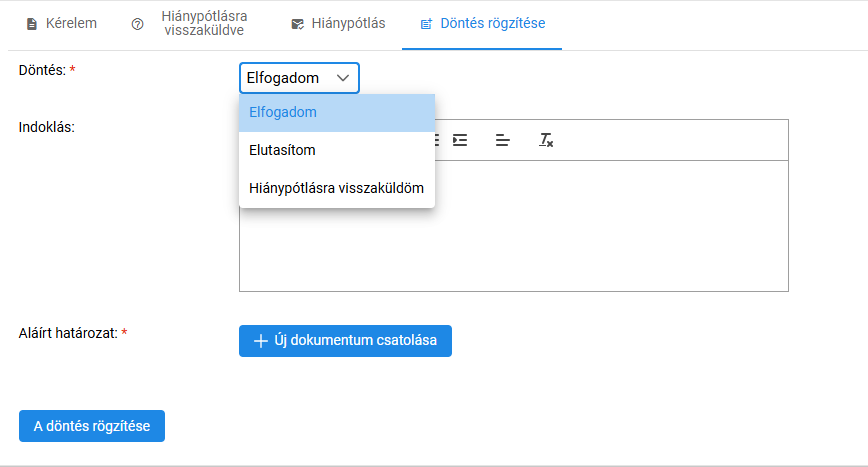The image size is (868, 467).
Task: Switch to the Kérelem tab
Action: click(62, 24)
